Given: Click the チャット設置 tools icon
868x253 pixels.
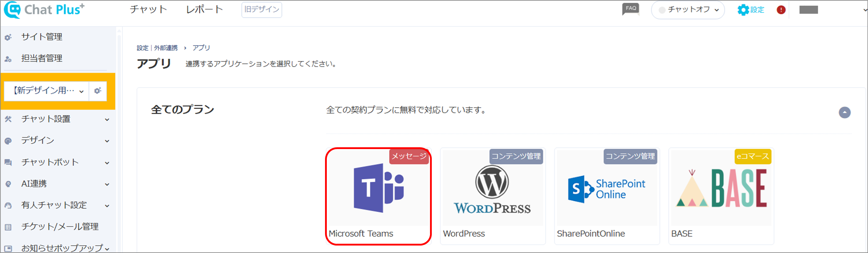Looking at the screenshot, I should (x=8, y=119).
